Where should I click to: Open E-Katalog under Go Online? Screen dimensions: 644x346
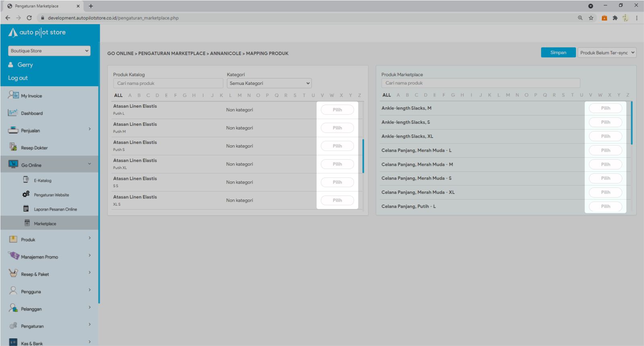tap(26, 180)
